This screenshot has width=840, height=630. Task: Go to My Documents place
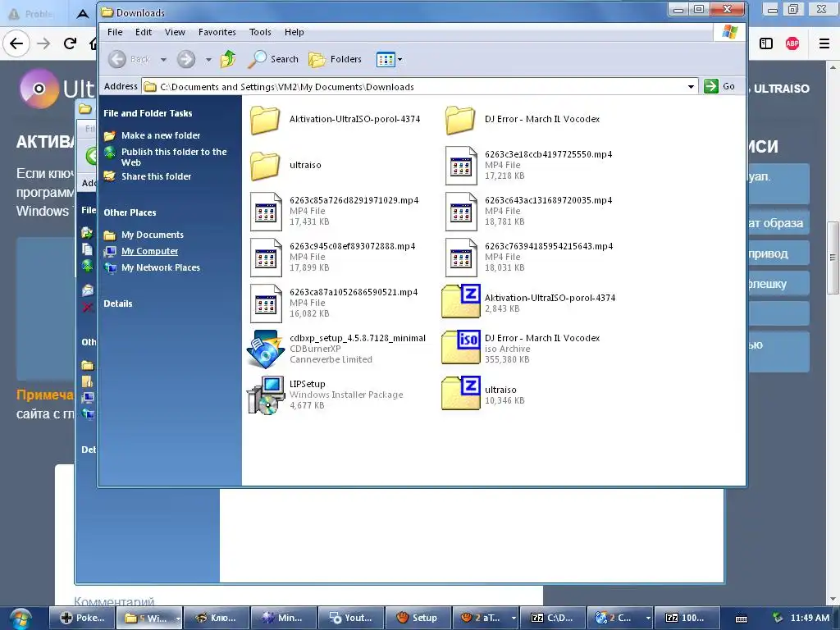(x=152, y=235)
